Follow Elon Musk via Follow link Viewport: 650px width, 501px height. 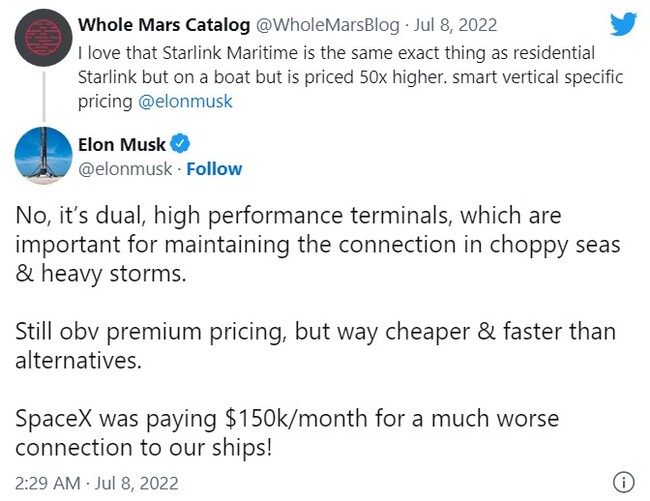tap(214, 169)
